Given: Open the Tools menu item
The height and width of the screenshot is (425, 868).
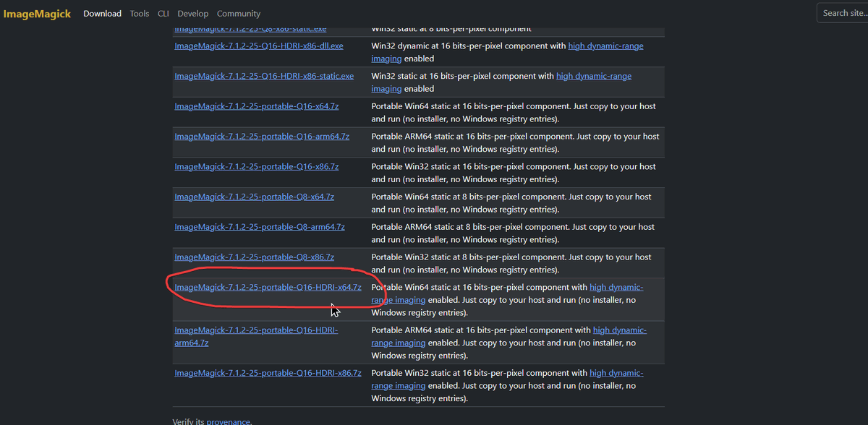Looking at the screenshot, I should 140,14.
